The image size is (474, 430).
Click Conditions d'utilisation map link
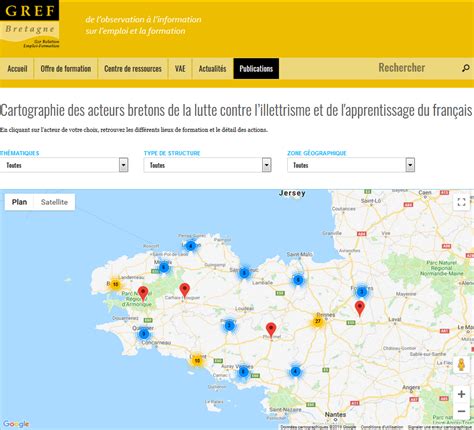pyautogui.click(x=382, y=427)
